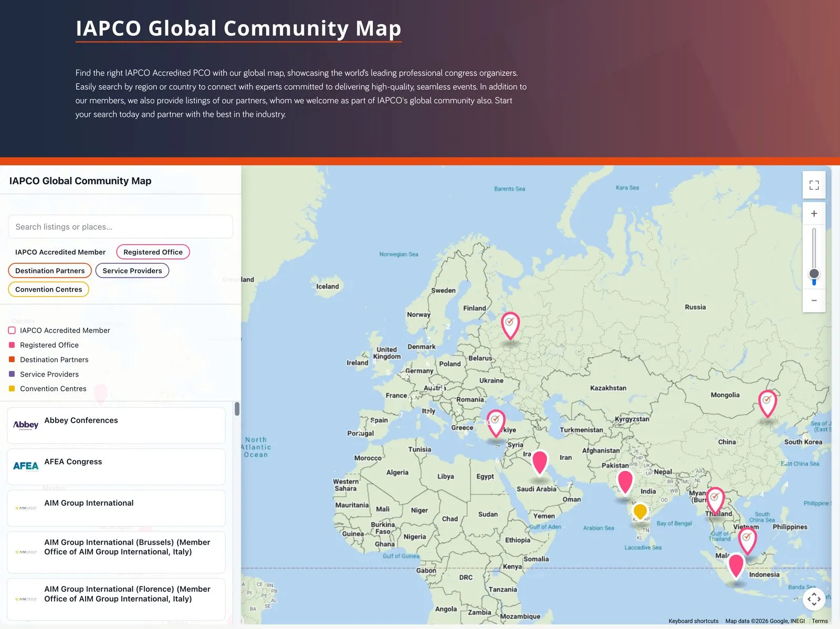The height and width of the screenshot is (629, 840).
Task: Click the map data copyright text
Action: coord(765,621)
